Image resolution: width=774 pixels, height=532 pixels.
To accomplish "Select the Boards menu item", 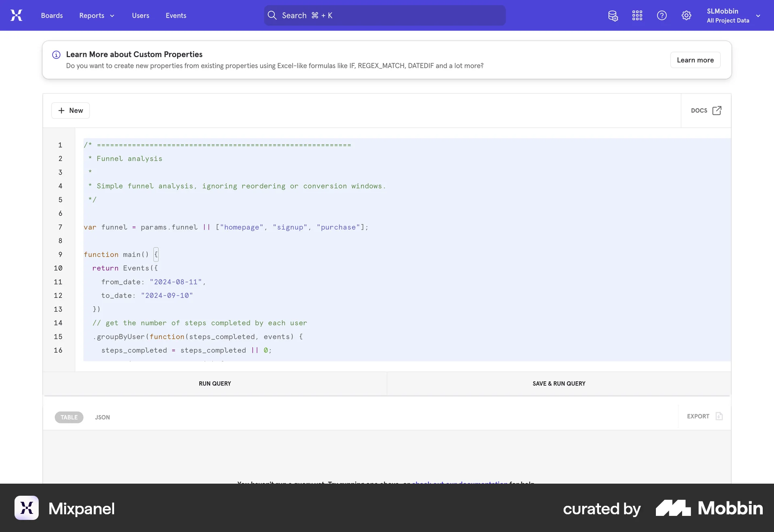I will pyautogui.click(x=52, y=15).
